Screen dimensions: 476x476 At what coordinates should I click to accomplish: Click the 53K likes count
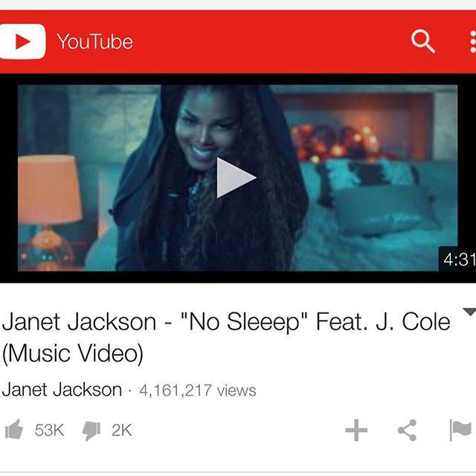coord(49,430)
